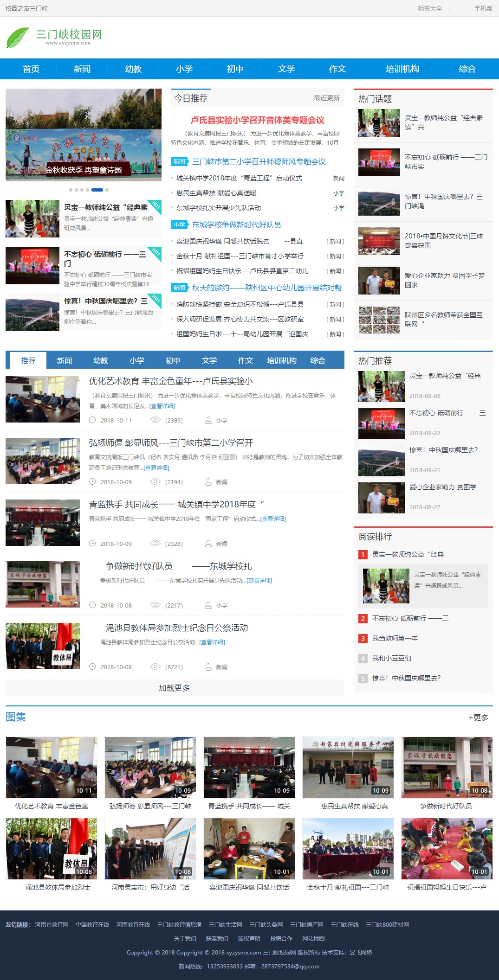The height and width of the screenshot is (980, 499).
Task: Open 幼教 in the main navigation bar
Action: point(133,69)
